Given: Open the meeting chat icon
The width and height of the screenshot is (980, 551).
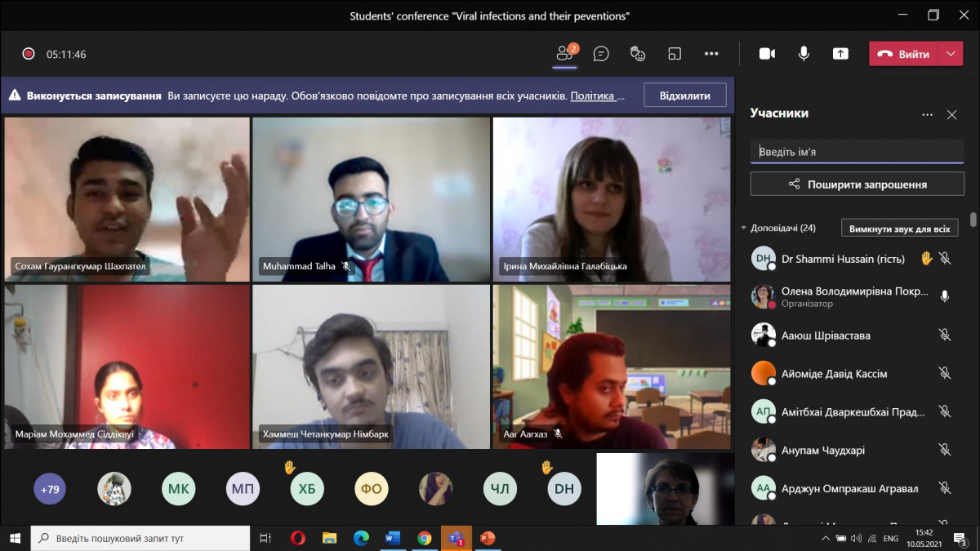Looking at the screenshot, I should 601,54.
